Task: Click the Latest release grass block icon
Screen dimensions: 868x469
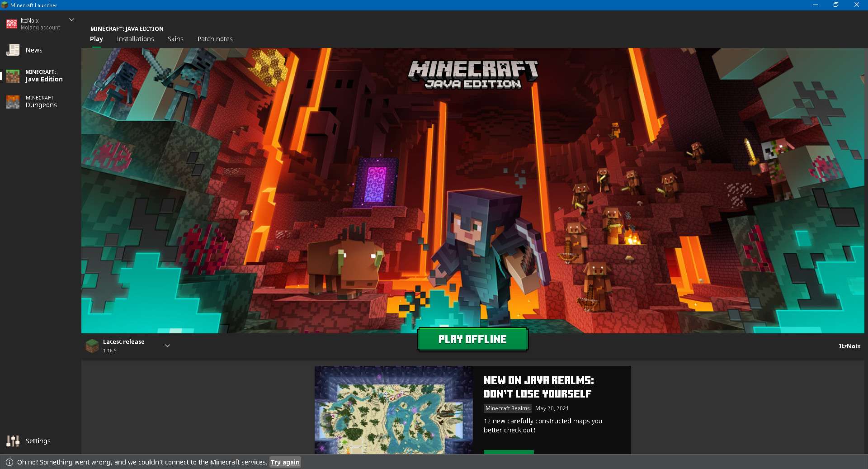Action: [92, 346]
